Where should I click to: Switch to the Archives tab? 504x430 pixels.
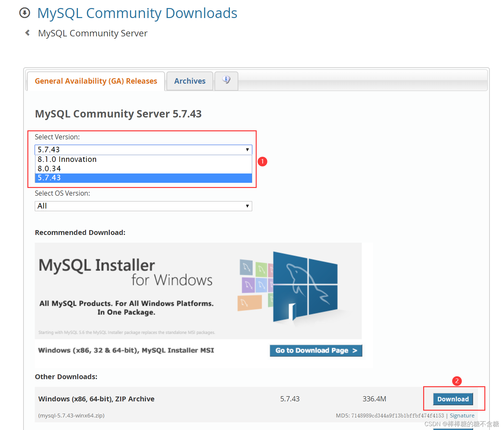(190, 81)
